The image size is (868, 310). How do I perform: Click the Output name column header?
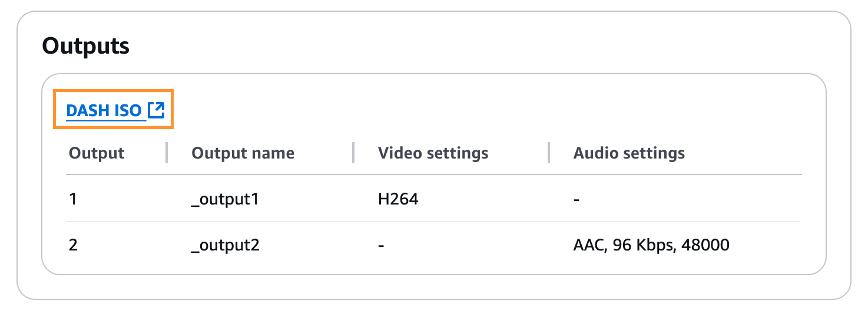243,153
